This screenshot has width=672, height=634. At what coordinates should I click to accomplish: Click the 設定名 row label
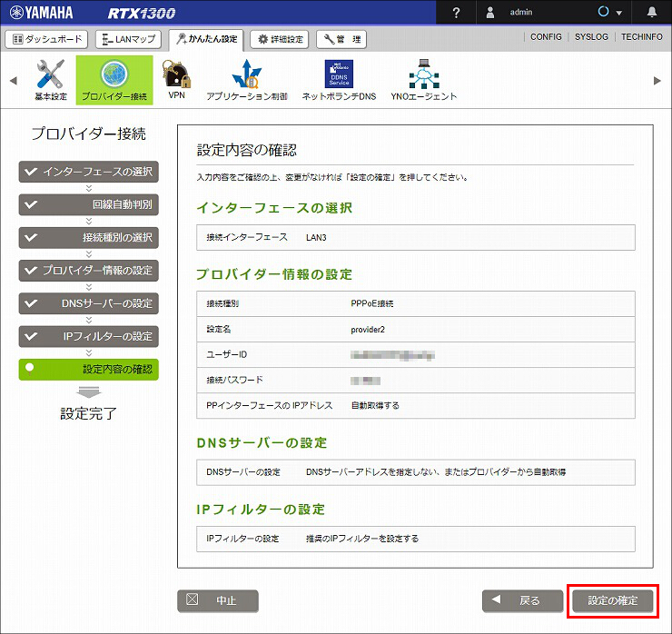pos(219,329)
